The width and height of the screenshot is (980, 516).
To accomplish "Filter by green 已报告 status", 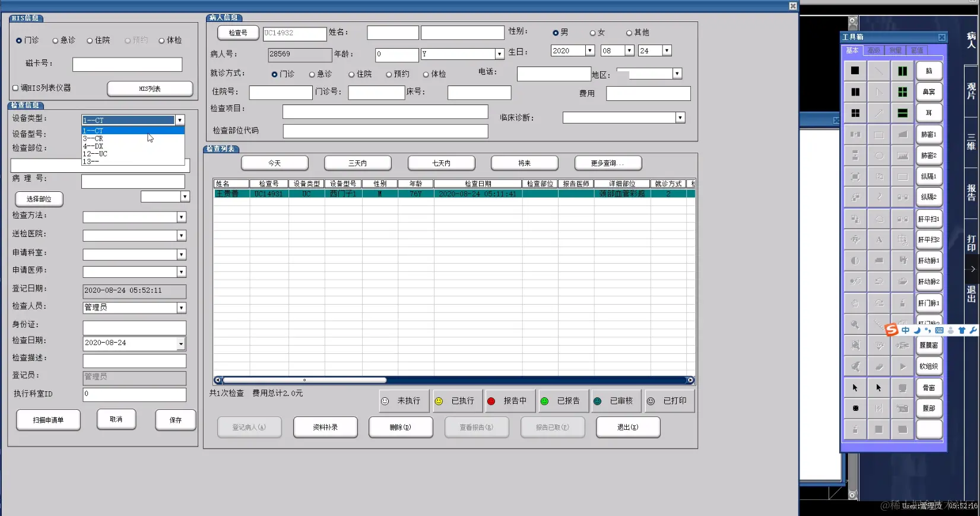I will pyautogui.click(x=563, y=401).
